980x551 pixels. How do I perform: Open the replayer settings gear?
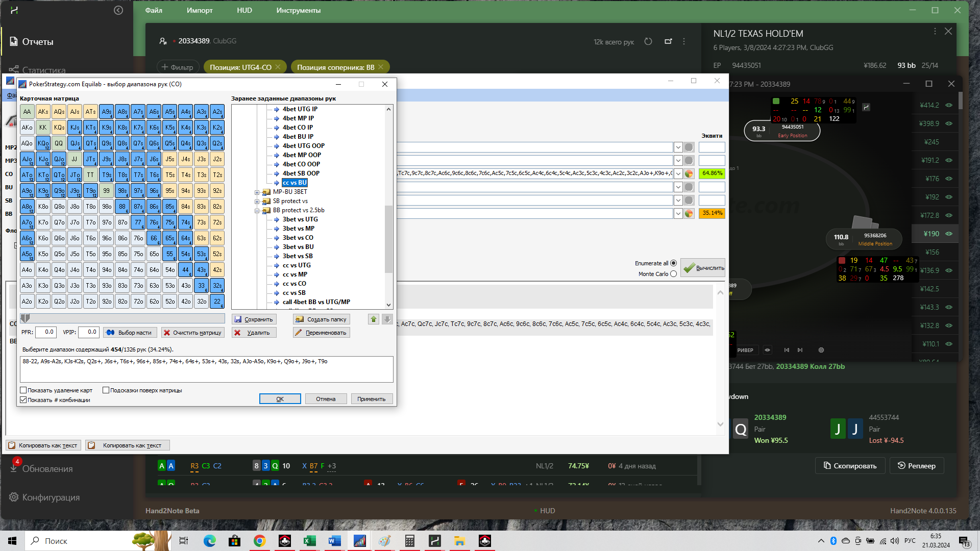point(821,350)
